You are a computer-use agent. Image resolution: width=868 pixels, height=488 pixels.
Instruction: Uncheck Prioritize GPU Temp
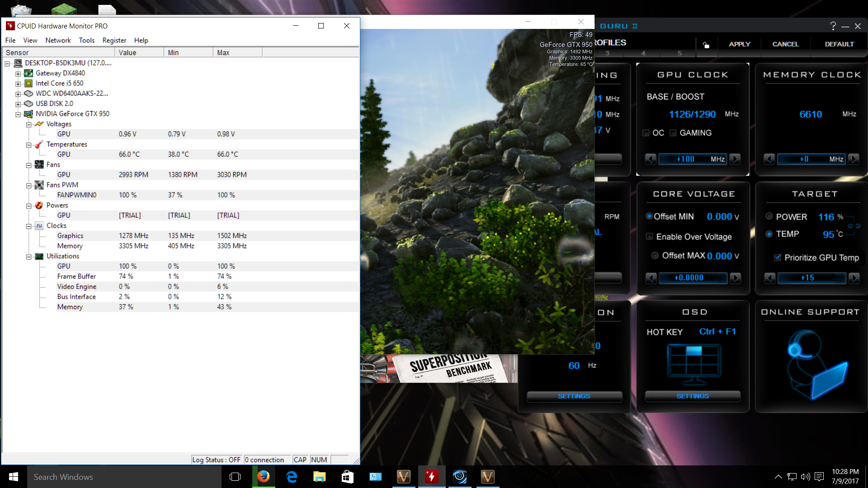[x=778, y=258]
